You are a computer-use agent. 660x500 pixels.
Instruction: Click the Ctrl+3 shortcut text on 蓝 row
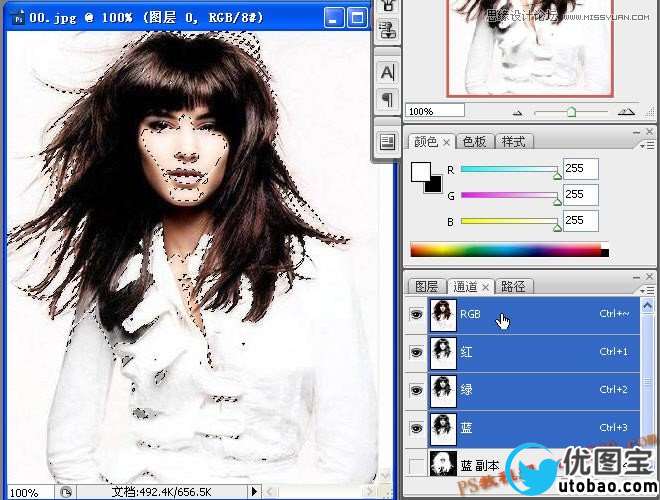pos(613,428)
